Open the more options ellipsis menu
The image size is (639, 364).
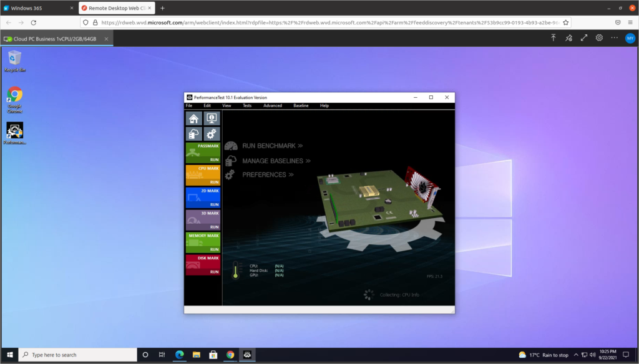tap(615, 38)
